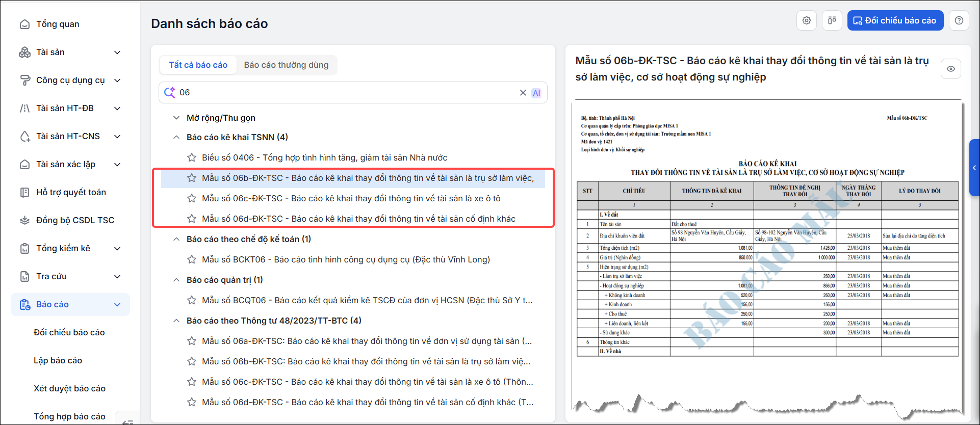Toggle preview eye icon for report
Screen dimensions: 980x425
[x=951, y=69]
